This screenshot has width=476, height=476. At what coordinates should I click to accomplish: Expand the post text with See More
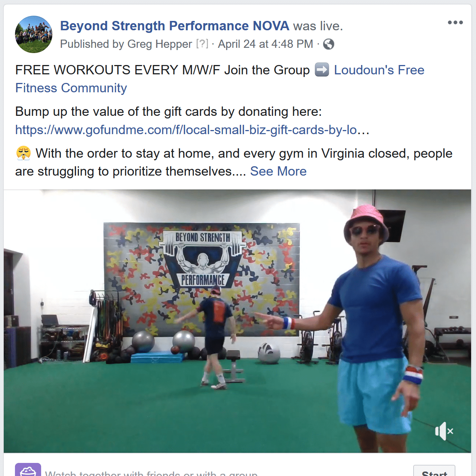point(278,171)
